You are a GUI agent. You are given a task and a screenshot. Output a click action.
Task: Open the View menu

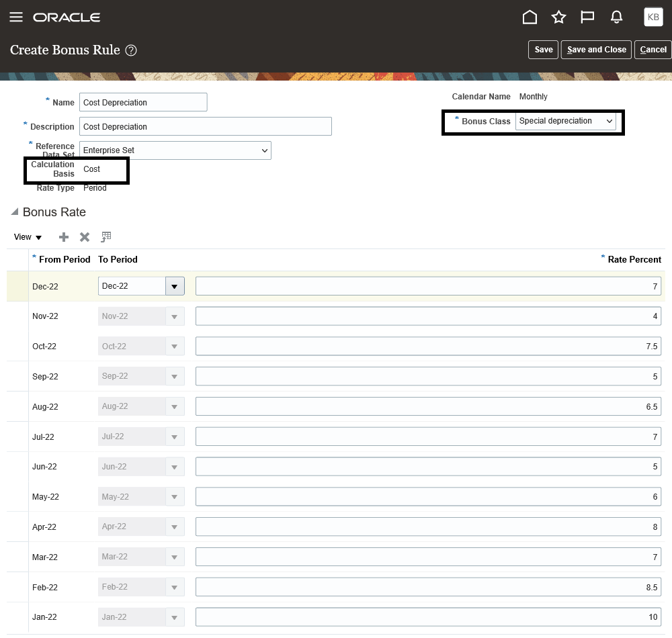point(28,237)
